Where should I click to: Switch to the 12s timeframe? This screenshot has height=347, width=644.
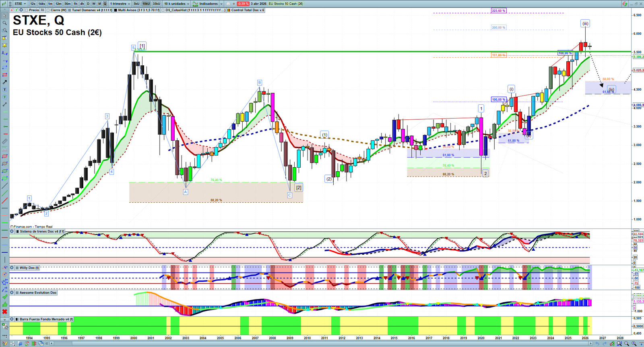(33, 4)
